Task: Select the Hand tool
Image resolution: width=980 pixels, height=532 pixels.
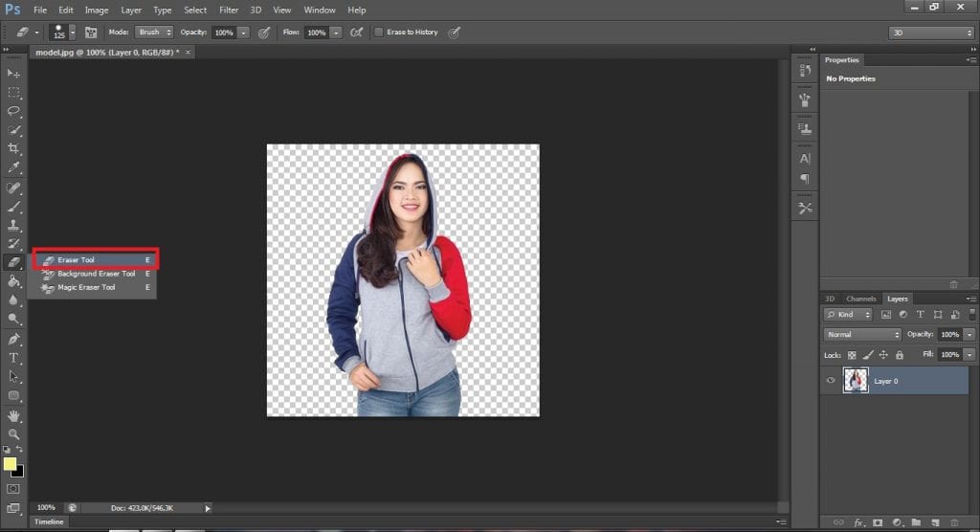Action: tap(13, 415)
